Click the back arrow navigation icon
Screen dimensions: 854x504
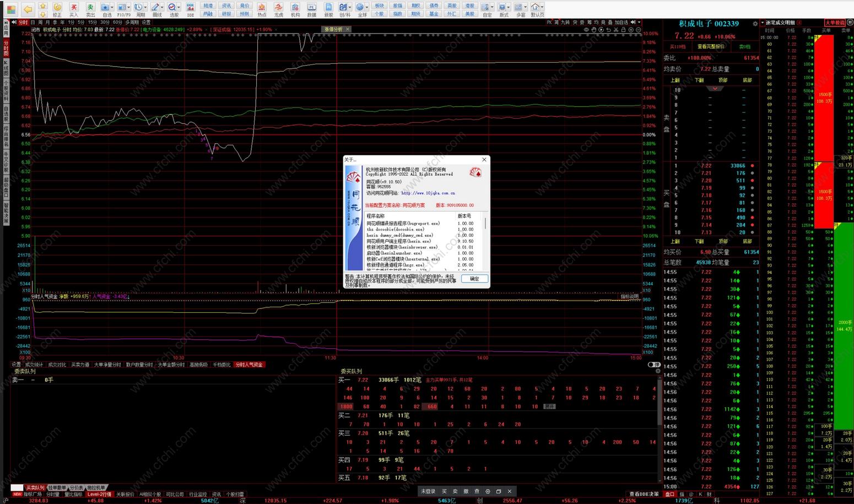click(x=27, y=9)
